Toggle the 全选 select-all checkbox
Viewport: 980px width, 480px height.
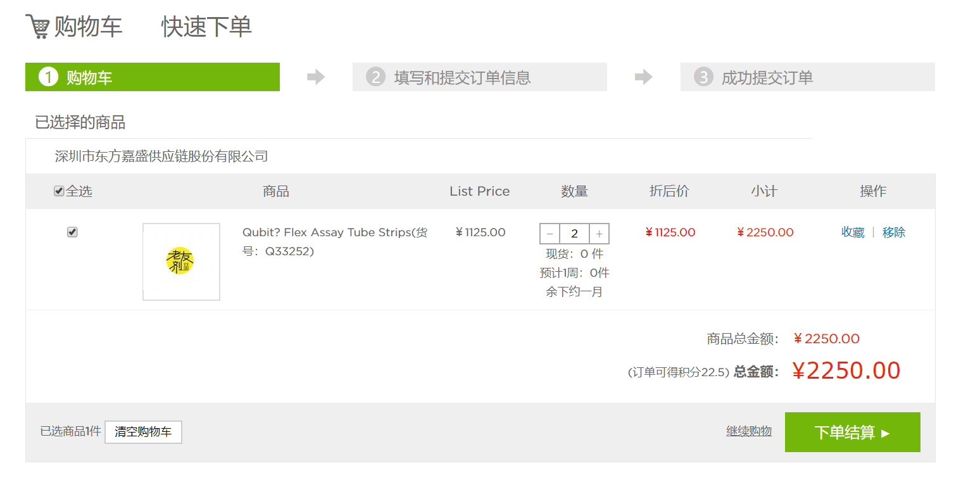[59, 191]
